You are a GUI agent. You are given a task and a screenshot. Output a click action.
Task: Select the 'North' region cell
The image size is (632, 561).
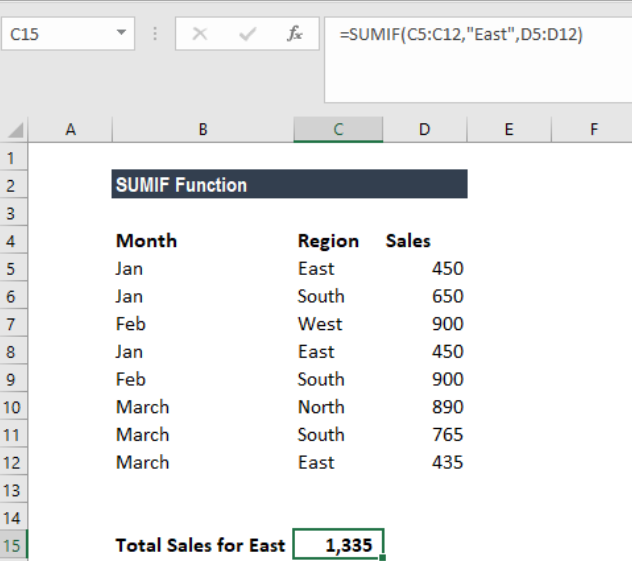click(x=338, y=407)
